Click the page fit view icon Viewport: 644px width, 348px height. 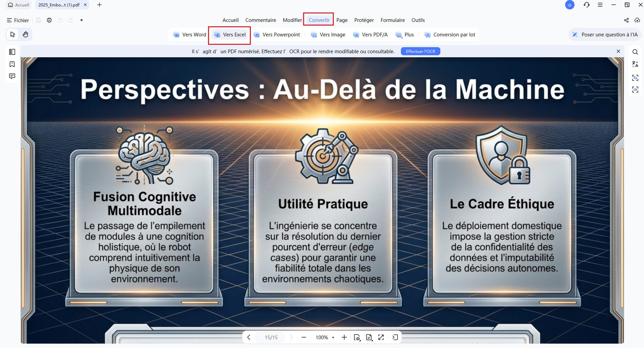point(357,337)
